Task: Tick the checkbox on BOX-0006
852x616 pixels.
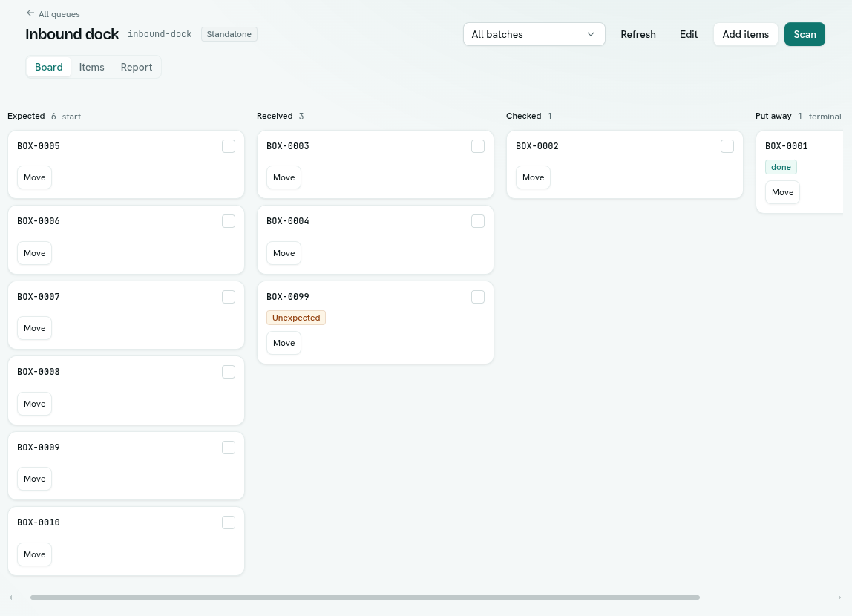Action: (x=229, y=221)
